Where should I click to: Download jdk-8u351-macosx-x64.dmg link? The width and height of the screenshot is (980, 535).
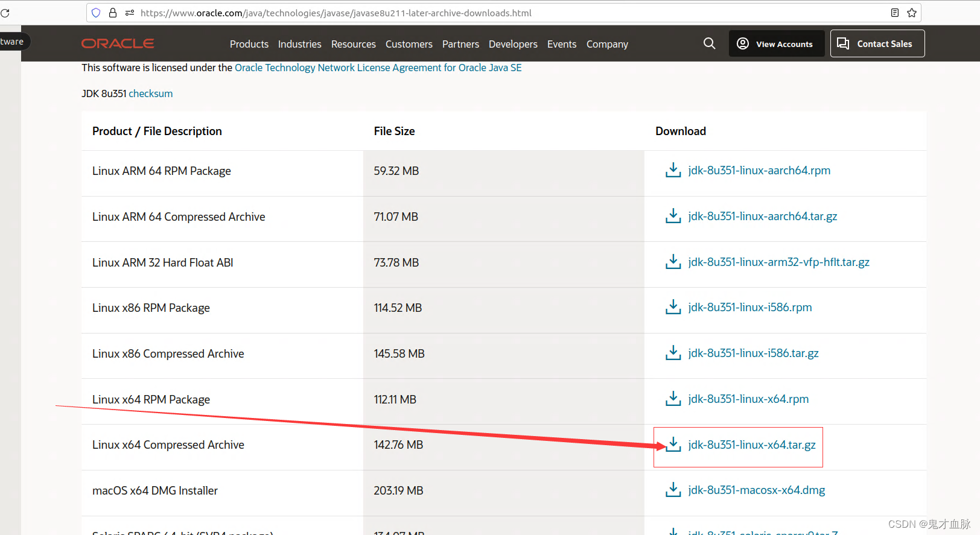tap(757, 490)
